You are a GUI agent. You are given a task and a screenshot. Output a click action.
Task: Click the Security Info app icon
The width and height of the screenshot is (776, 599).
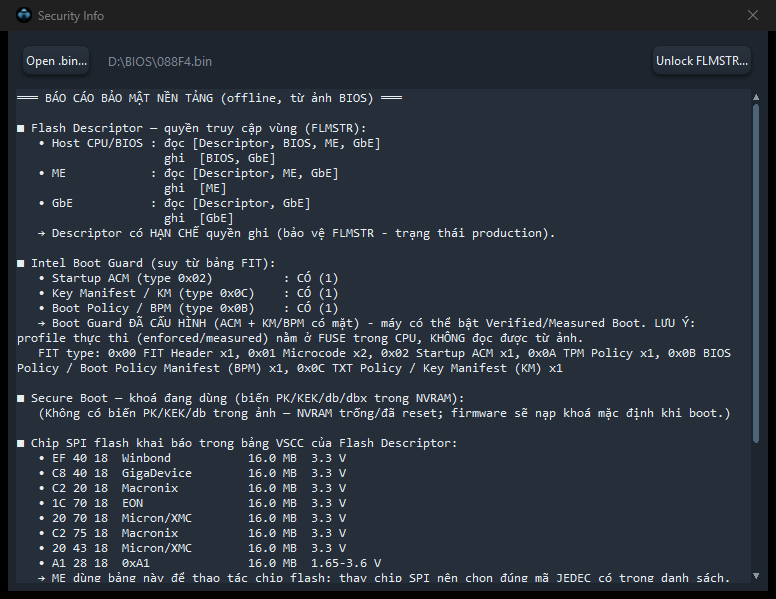[x=24, y=15]
